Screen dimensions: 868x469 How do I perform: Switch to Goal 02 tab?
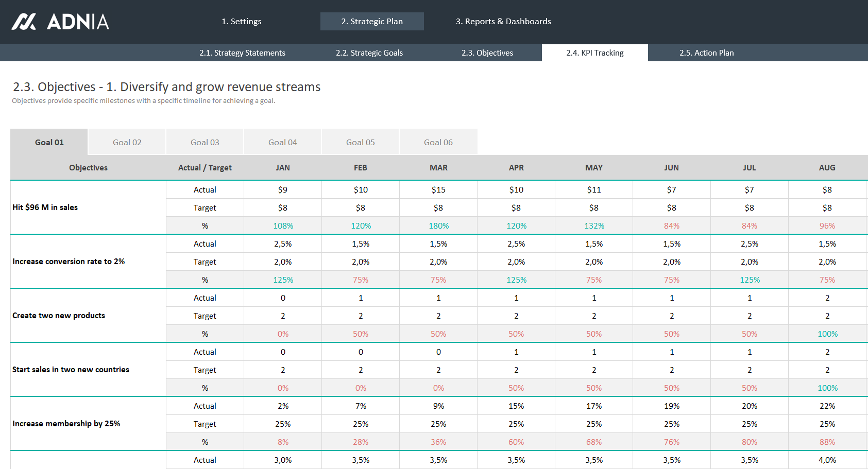[127, 143]
